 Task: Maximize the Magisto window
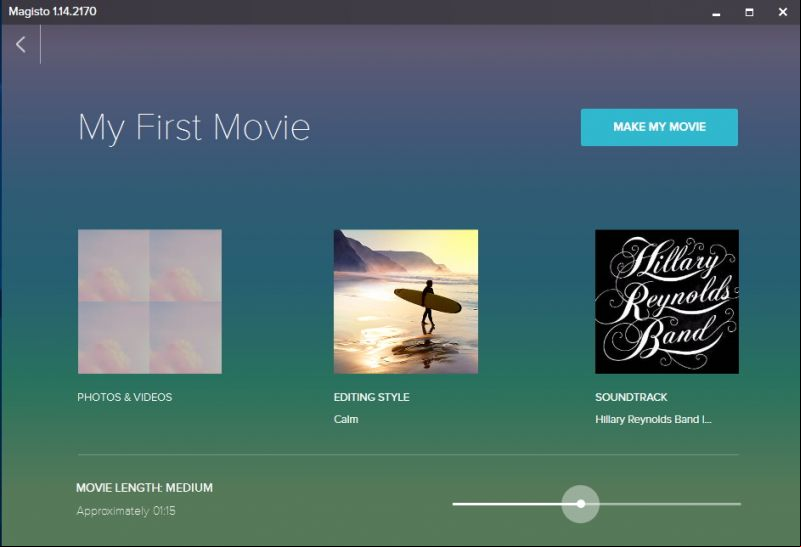(749, 12)
